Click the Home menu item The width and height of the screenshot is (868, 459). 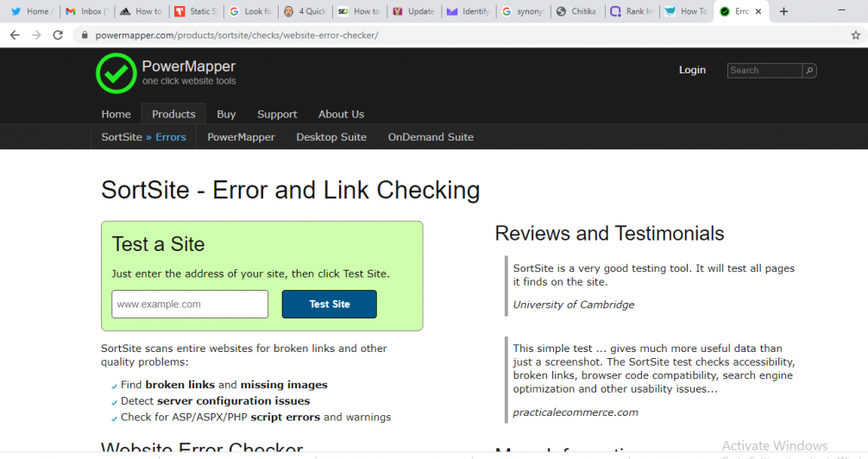[116, 114]
